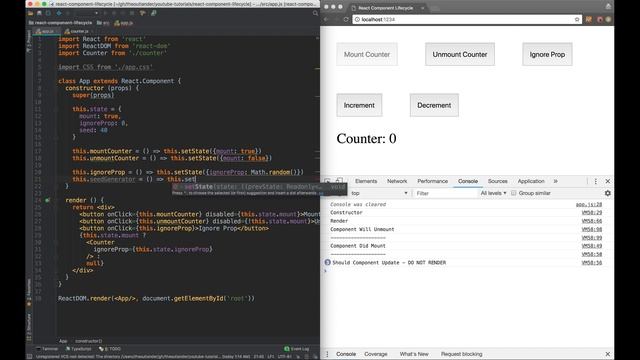Click the Mount Counter button on the page

[367, 54]
